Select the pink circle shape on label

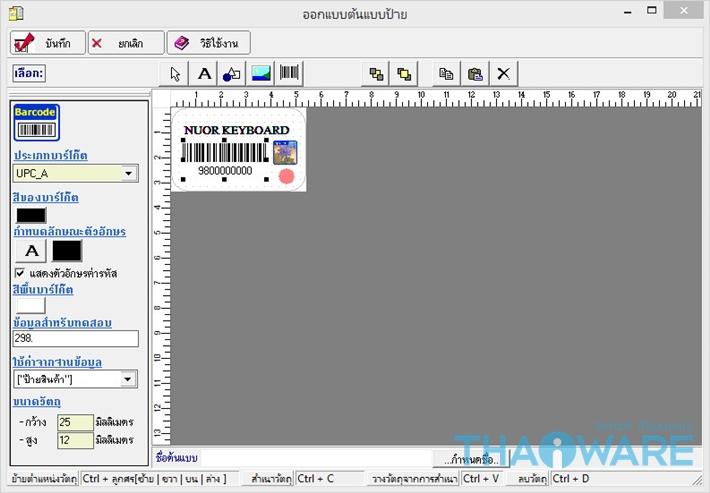coord(286,176)
